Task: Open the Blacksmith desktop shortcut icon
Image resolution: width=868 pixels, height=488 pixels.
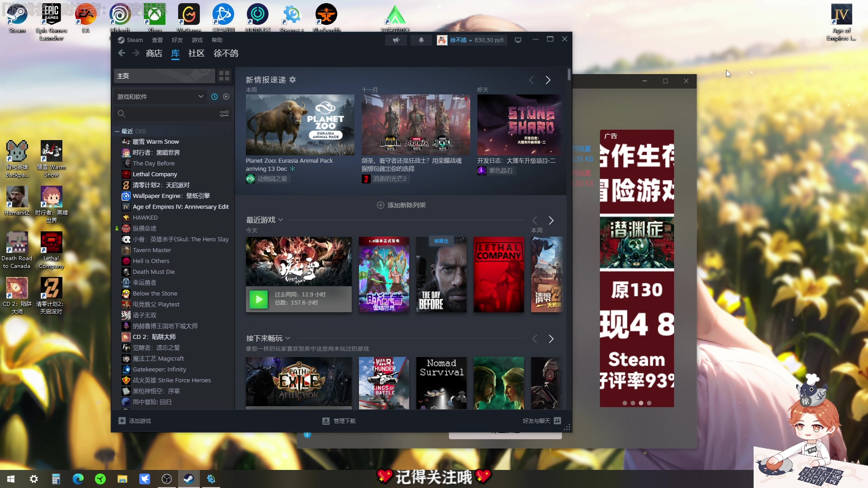Action: click(x=326, y=18)
